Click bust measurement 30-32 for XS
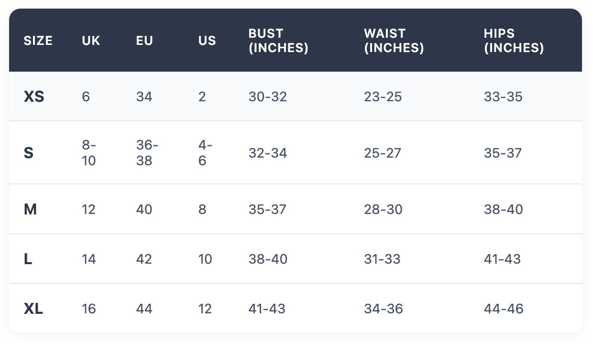This screenshot has width=593, height=364. click(x=267, y=97)
